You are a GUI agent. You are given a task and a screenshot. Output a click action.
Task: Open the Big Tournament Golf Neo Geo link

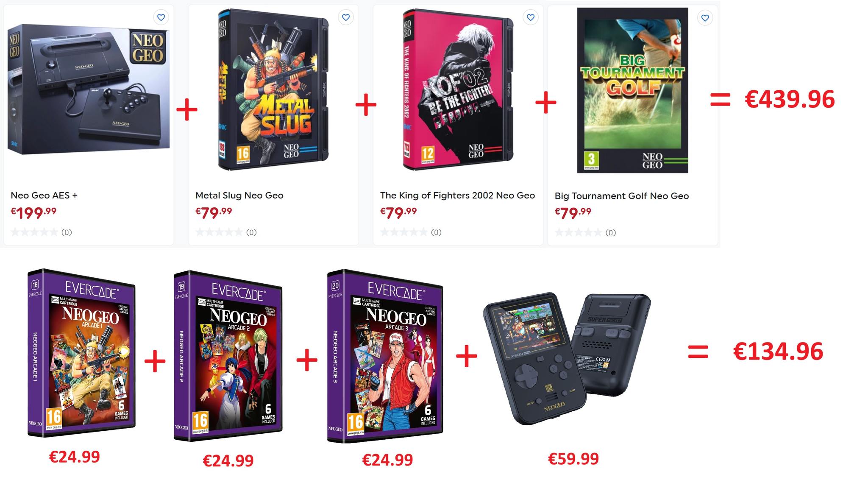pos(622,196)
